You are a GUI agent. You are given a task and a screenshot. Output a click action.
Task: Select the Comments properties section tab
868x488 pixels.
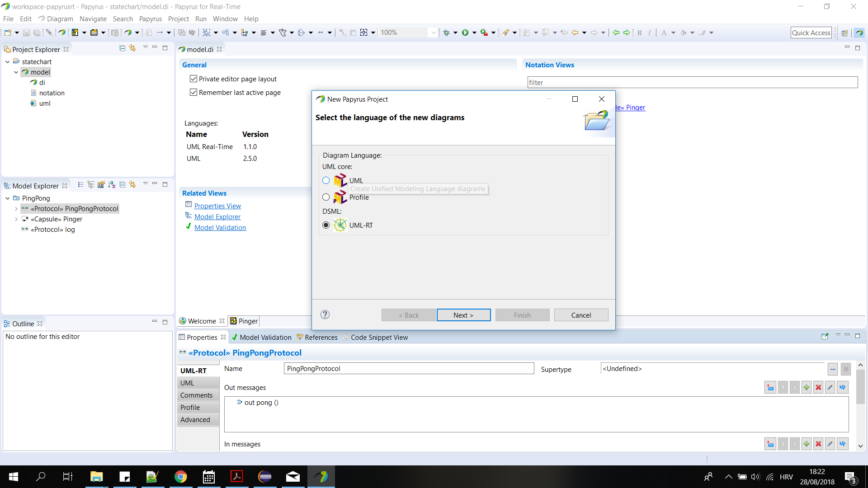[x=197, y=395]
